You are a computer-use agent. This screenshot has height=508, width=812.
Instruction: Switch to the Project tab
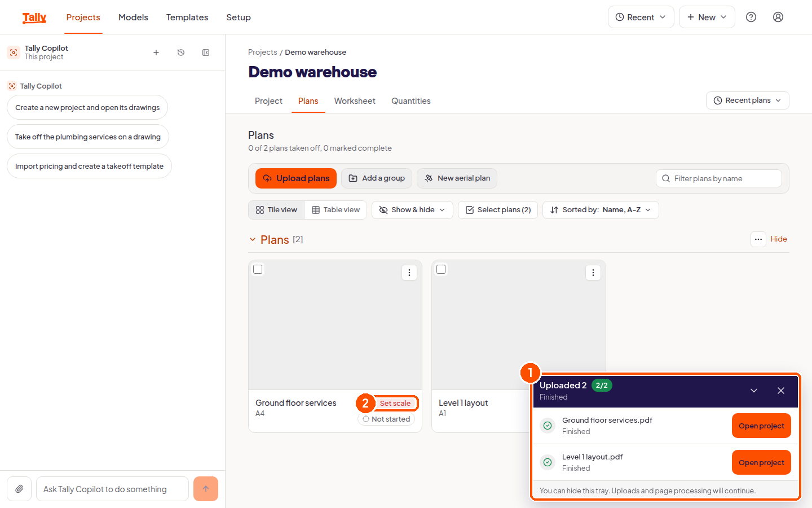pos(268,101)
